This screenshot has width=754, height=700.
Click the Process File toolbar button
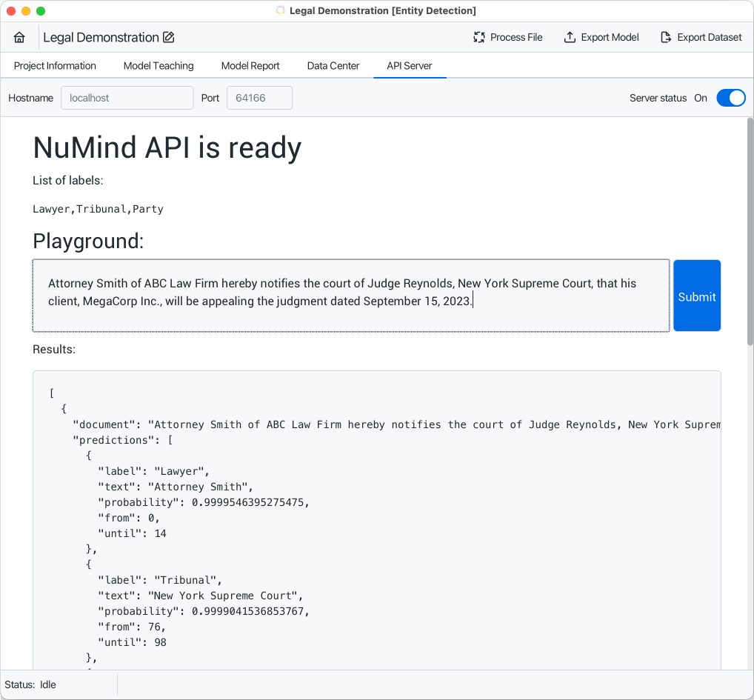(x=508, y=37)
